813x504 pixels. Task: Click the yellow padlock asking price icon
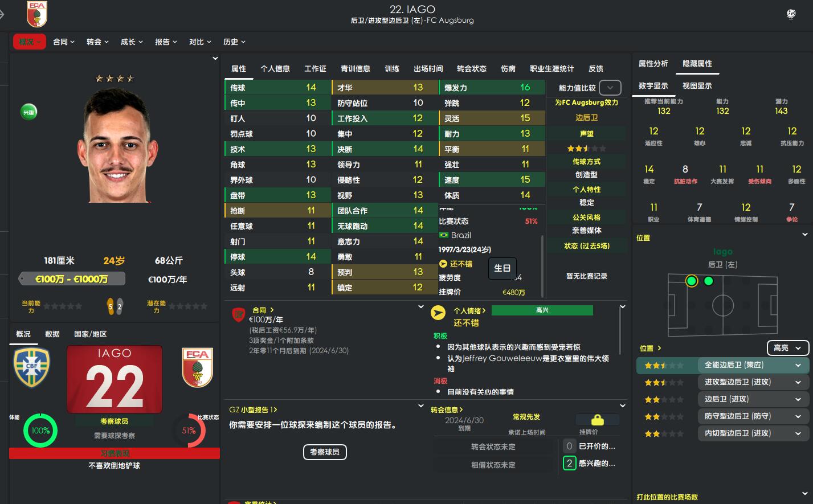coord(598,420)
